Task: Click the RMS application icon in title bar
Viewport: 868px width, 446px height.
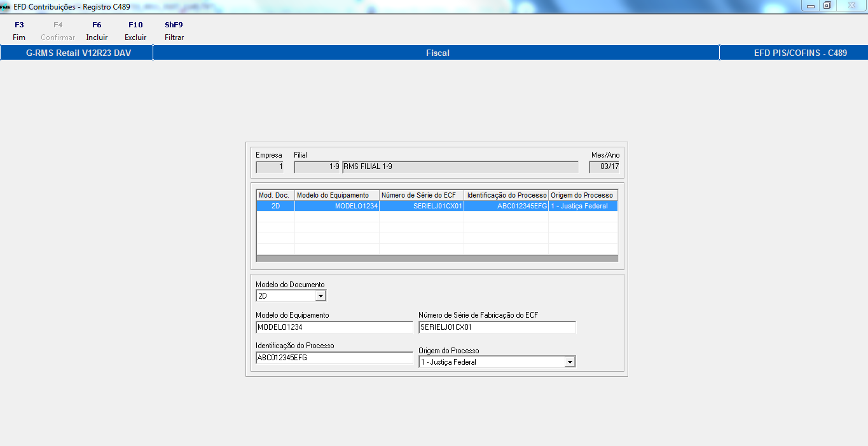Action: click(5, 6)
